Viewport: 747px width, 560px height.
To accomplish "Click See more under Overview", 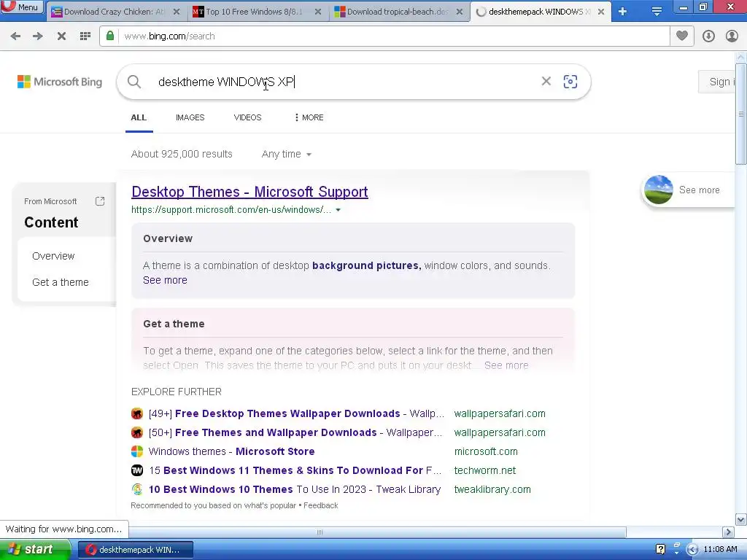I will pyautogui.click(x=165, y=280).
